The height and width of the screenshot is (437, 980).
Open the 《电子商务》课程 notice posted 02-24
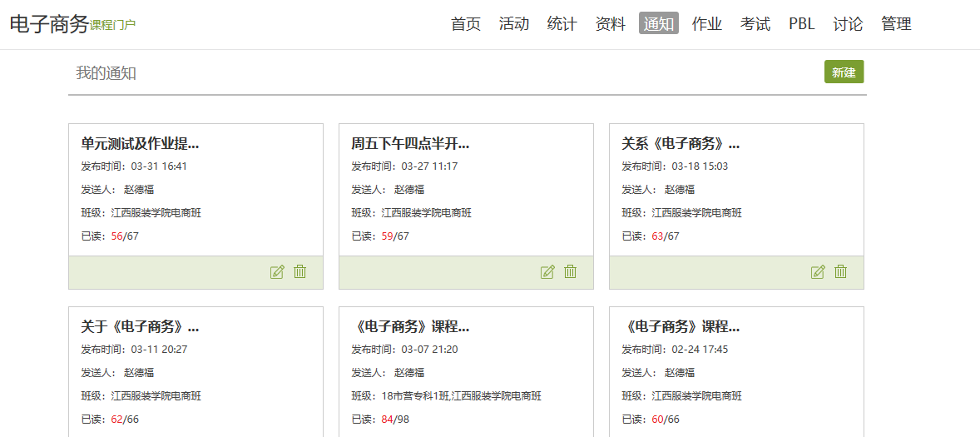[681, 326]
